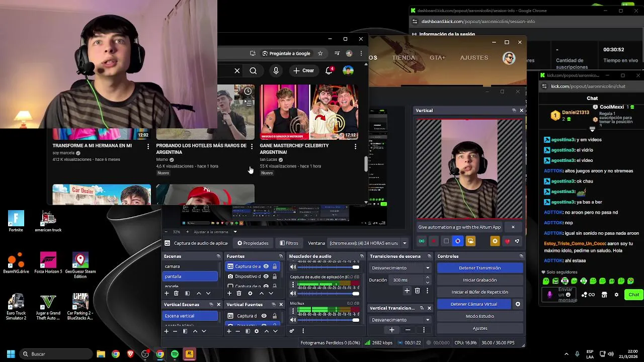Expand the Ajustar a la ventana zoom dropdown

click(x=235, y=232)
